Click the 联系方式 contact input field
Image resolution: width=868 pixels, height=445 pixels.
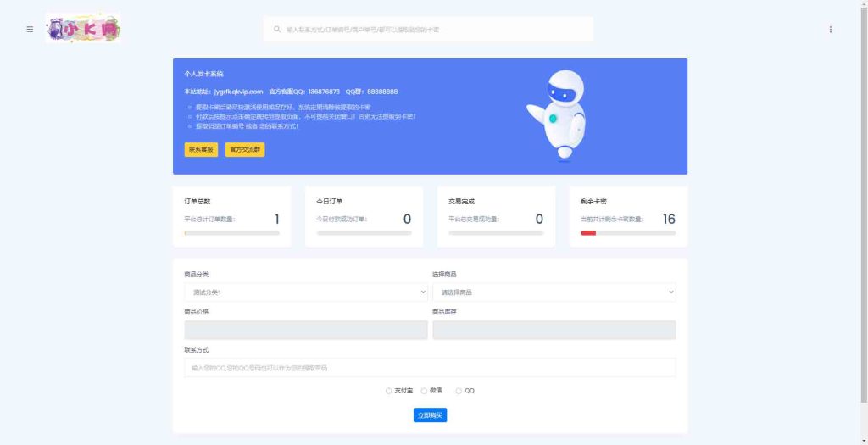(x=430, y=368)
